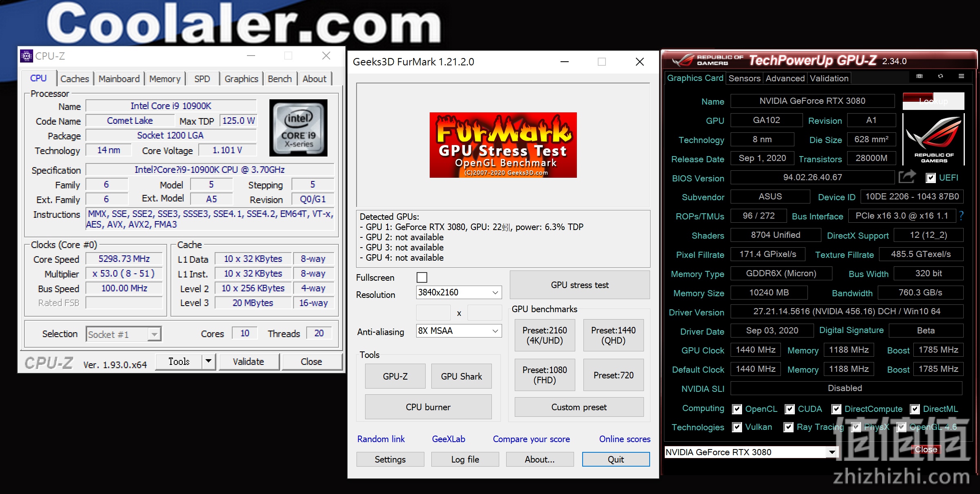This screenshot has height=494, width=980.
Task: Click GPU-Z screenshot camera icon
Action: pyautogui.click(x=919, y=76)
